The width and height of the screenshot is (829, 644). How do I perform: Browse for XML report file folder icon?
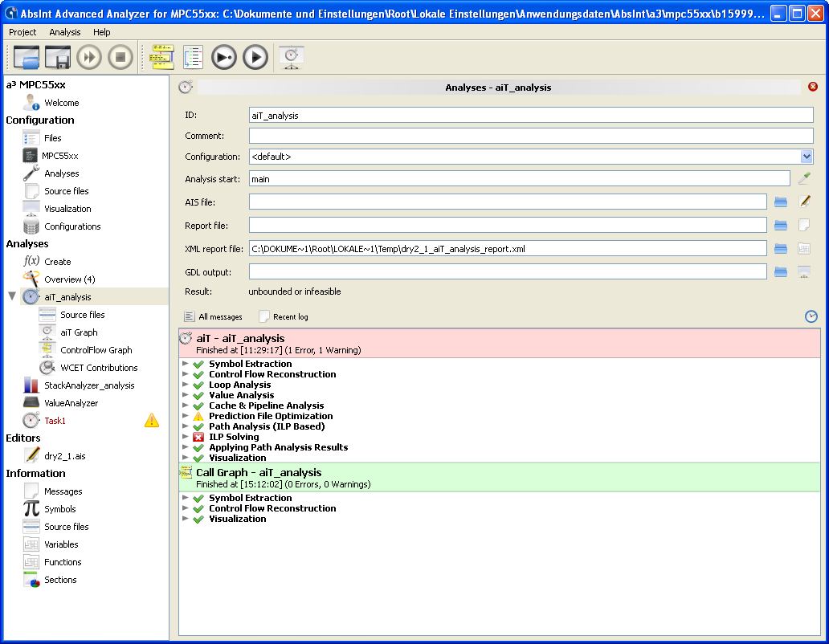click(781, 248)
